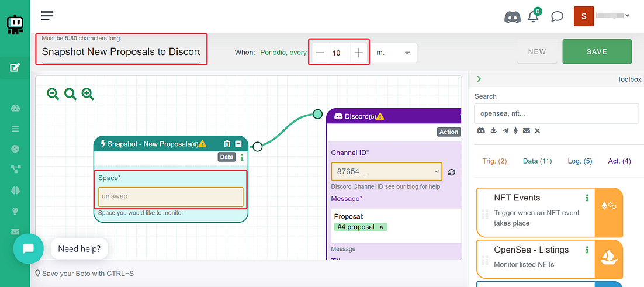Increase the periodic interval

tap(359, 53)
